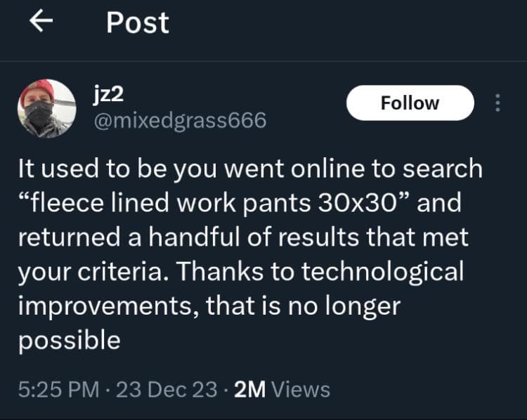Click the Views label beside 2M
Viewport: 527px width, 420px height.
(301, 389)
